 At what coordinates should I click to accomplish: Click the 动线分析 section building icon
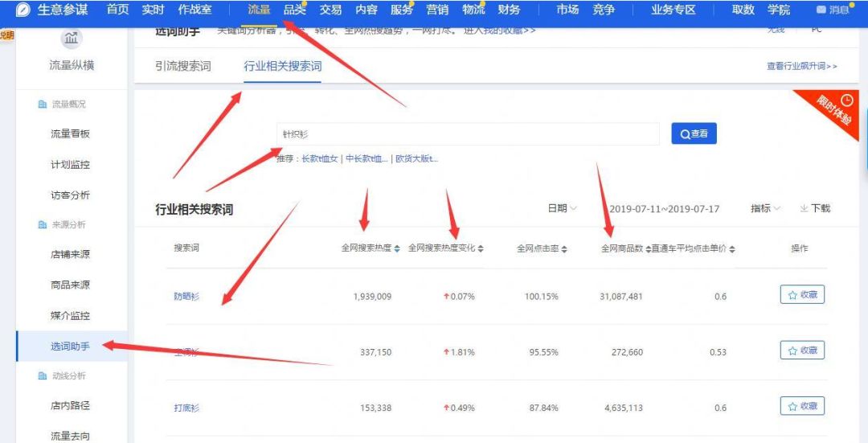(x=42, y=376)
